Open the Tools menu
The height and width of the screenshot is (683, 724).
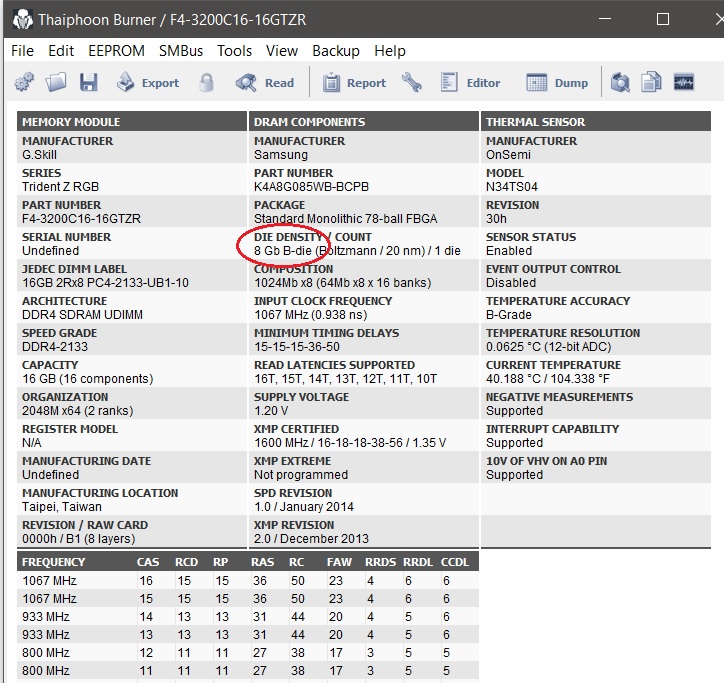click(235, 50)
